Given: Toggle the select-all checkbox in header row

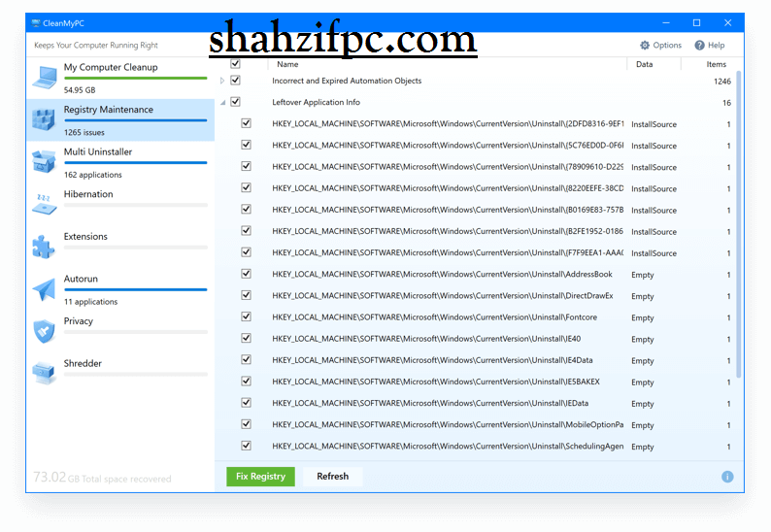Looking at the screenshot, I should tap(235, 64).
